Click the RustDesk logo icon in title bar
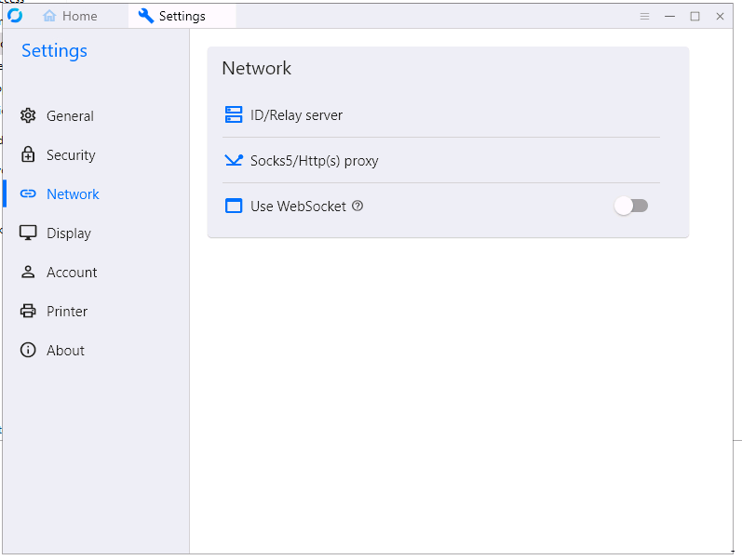Screen dimensions: 742x560 click(15, 16)
